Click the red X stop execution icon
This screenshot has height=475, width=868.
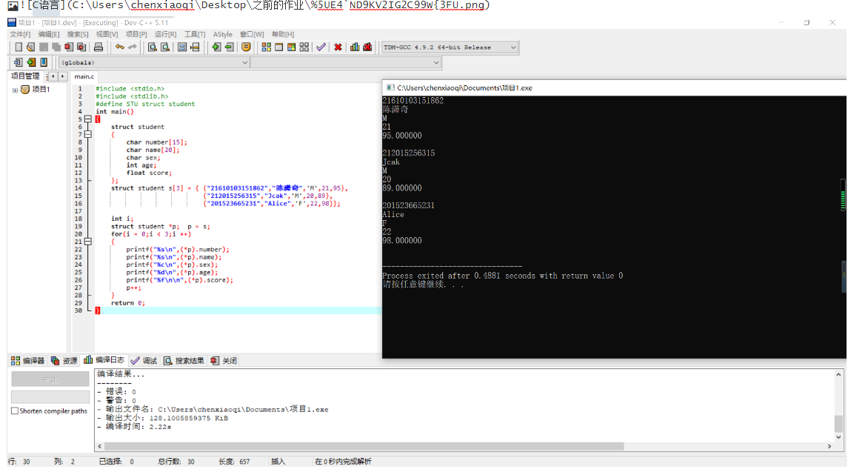tap(338, 47)
